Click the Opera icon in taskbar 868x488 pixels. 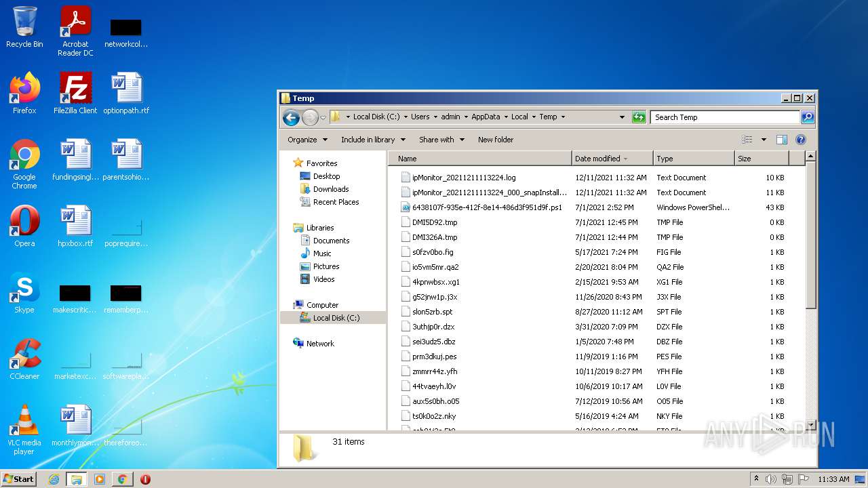pos(145,479)
